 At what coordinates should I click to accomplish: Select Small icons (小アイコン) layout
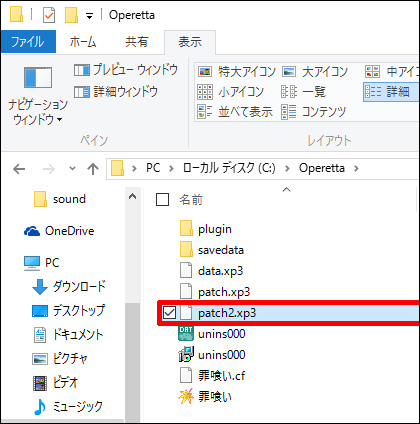[230, 92]
